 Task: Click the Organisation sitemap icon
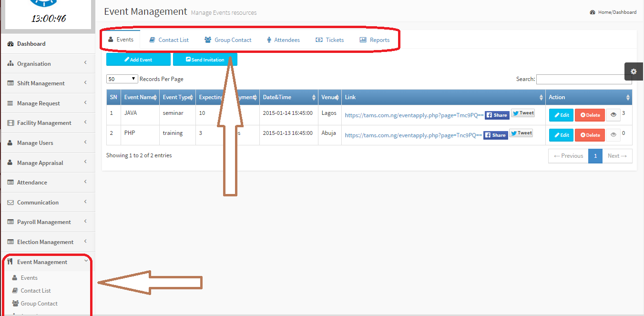[10, 64]
